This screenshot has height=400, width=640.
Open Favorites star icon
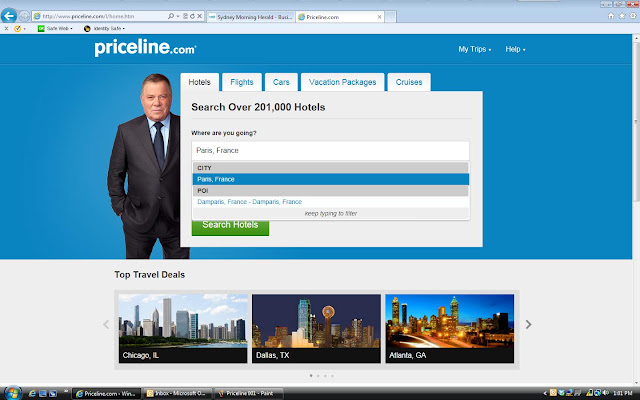pyautogui.click(x=622, y=16)
